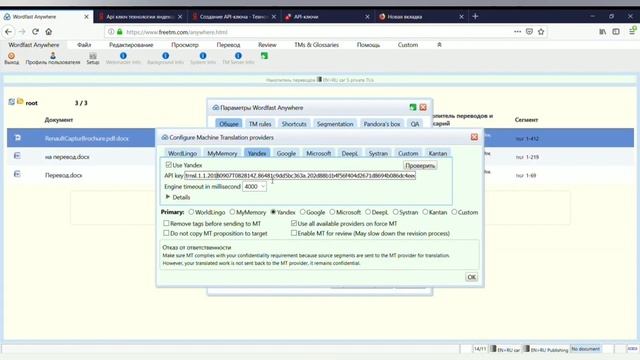Open the Редактирование menu

(x=131, y=45)
